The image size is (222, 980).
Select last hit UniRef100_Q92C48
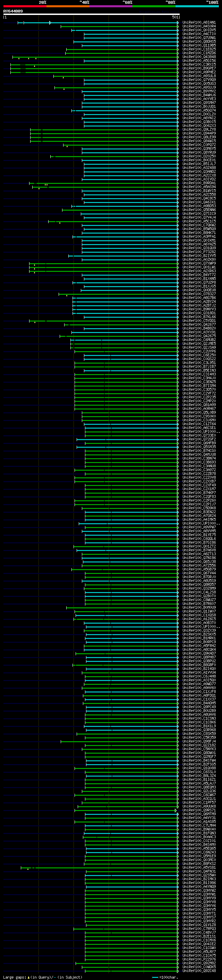[x=199, y=971]
